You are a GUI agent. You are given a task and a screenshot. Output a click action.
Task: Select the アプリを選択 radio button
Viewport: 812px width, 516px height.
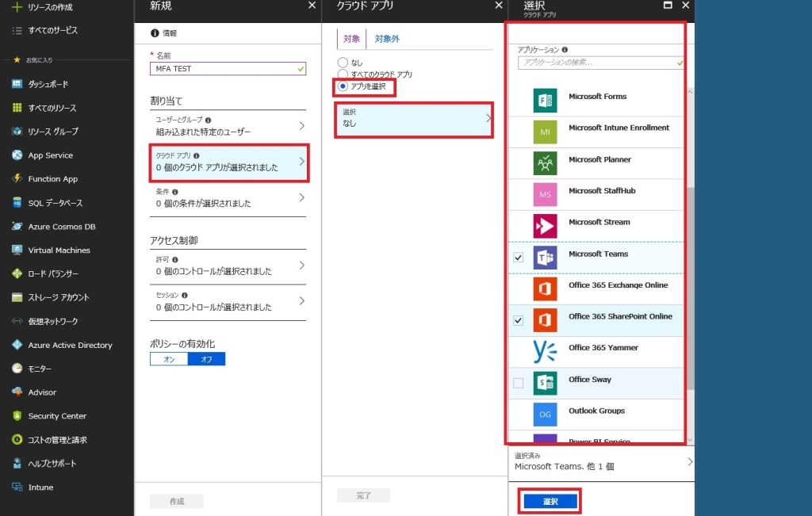(x=343, y=86)
